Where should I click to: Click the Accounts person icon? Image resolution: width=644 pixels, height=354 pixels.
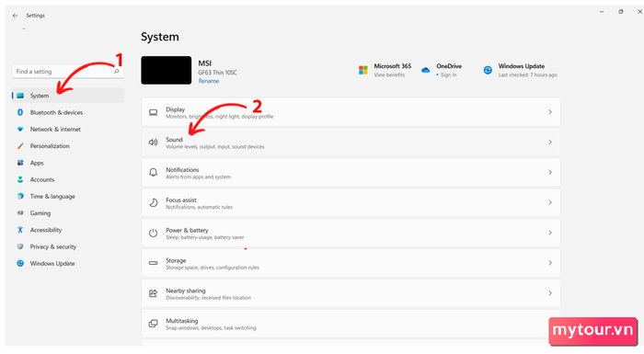coord(20,179)
